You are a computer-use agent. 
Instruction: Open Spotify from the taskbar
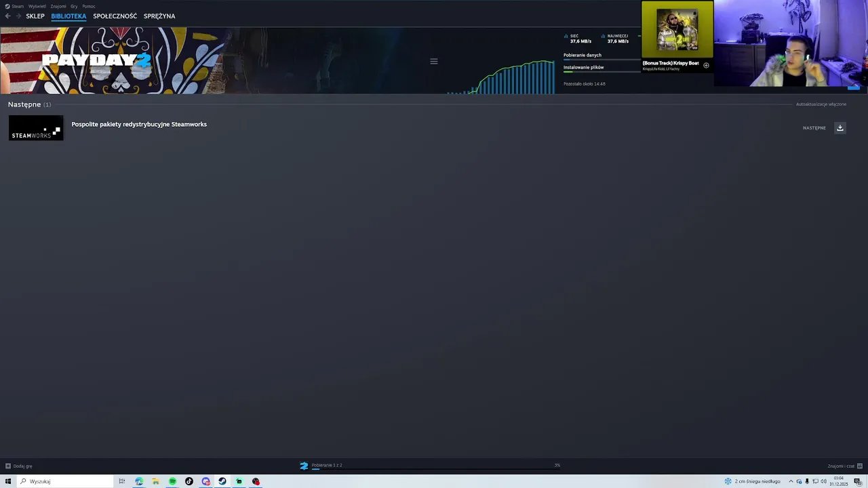coord(172,481)
